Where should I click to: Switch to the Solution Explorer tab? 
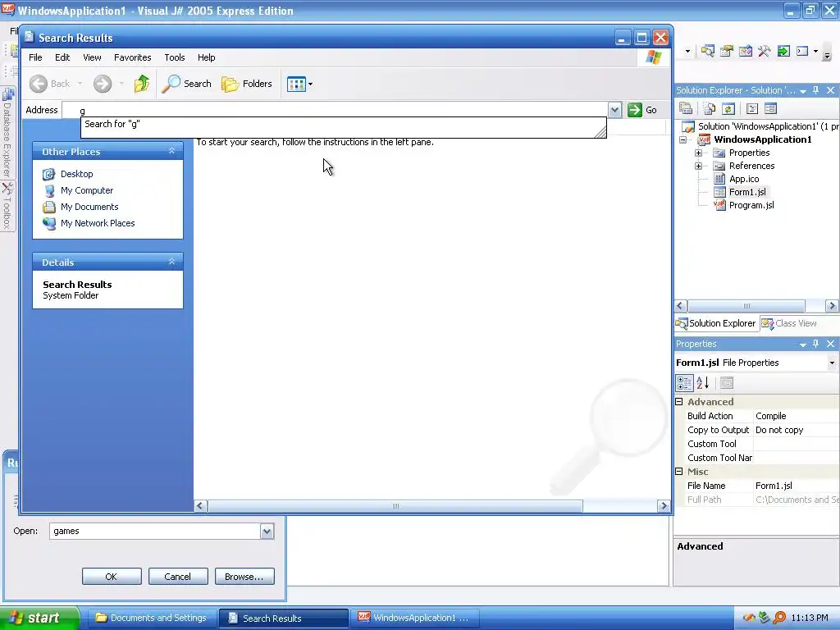716,323
